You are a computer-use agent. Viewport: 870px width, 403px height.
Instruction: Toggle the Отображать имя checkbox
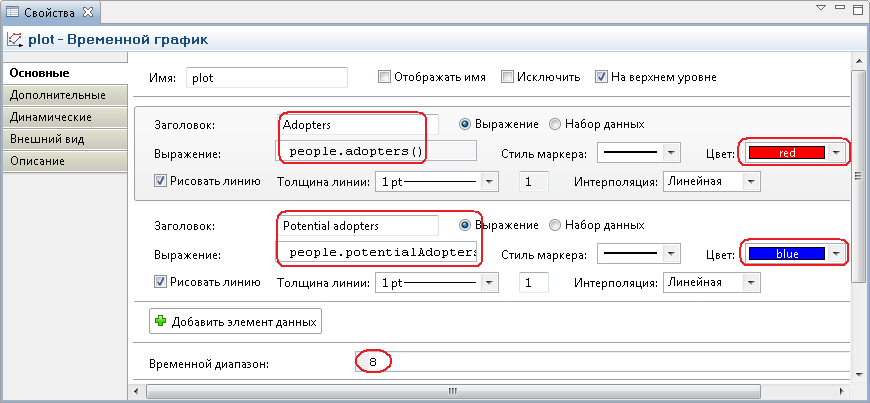pos(384,77)
